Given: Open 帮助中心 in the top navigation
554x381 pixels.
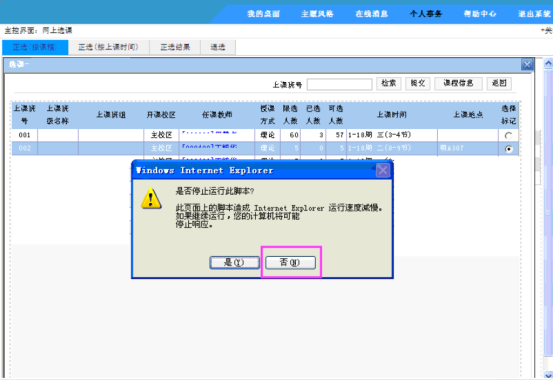Looking at the screenshot, I should pos(480,14).
